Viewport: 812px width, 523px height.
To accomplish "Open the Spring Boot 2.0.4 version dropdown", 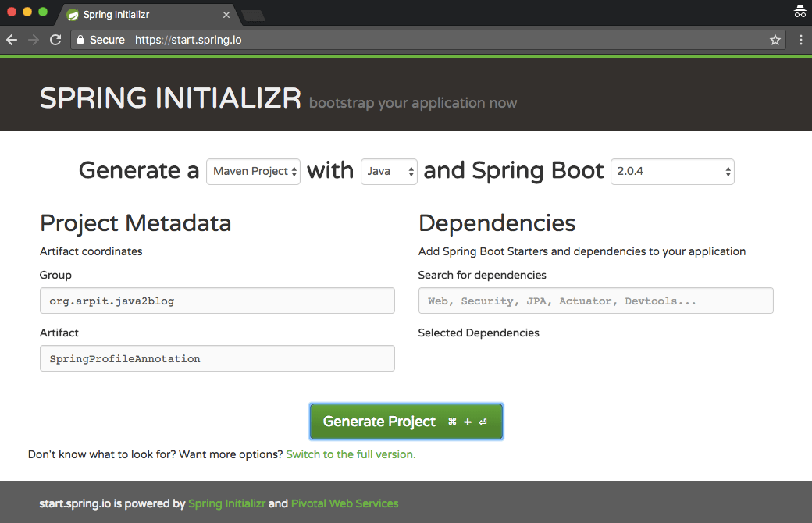I will click(672, 171).
